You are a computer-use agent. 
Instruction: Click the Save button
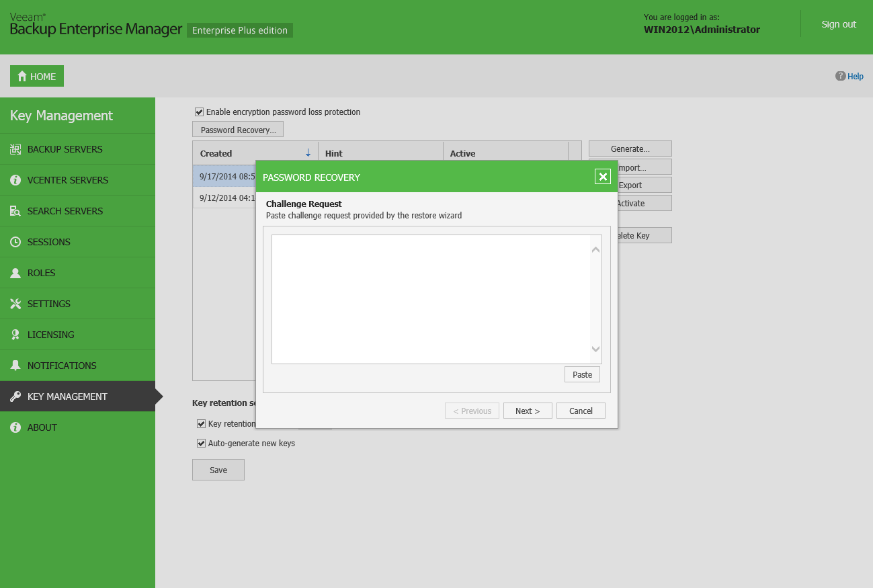click(218, 470)
